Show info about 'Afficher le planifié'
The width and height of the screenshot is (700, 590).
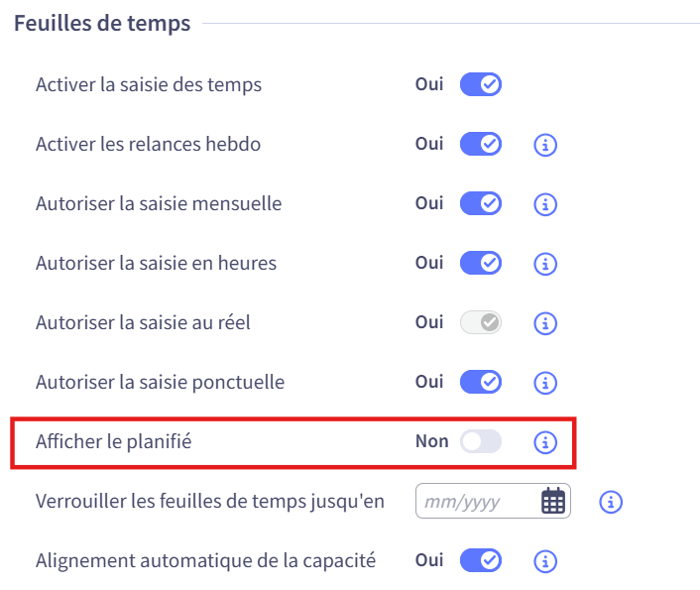pyautogui.click(x=544, y=442)
